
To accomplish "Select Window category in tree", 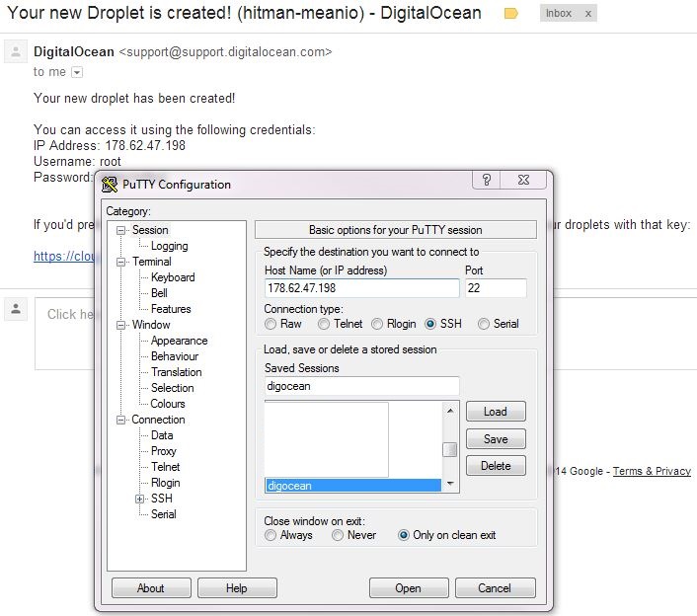I will (x=151, y=325).
